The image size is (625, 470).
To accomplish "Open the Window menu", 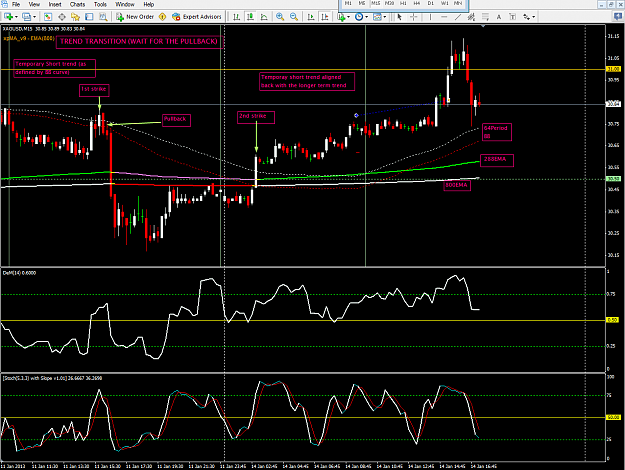I will pyautogui.click(x=125, y=4).
